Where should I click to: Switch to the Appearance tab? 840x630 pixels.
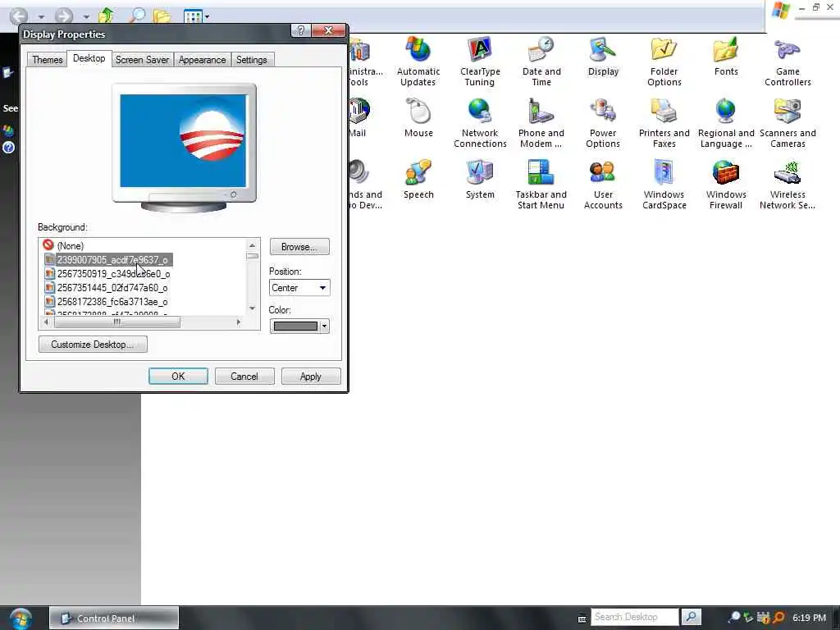click(x=202, y=59)
